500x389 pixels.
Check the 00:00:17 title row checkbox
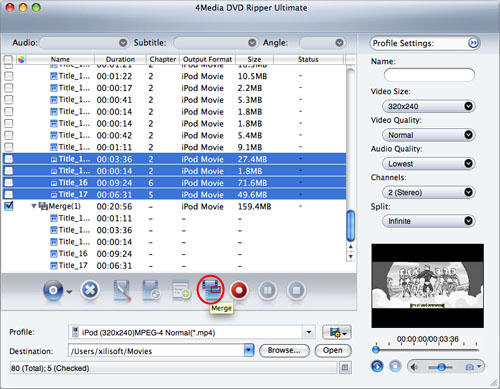pyautogui.click(x=8, y=88)
